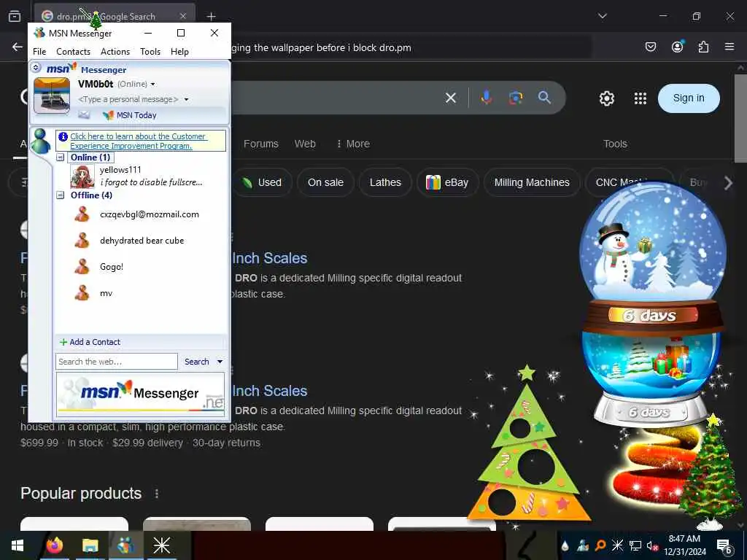Click the Google Sign in button
Screen dimensions: 747x560
tap(689, 98)
